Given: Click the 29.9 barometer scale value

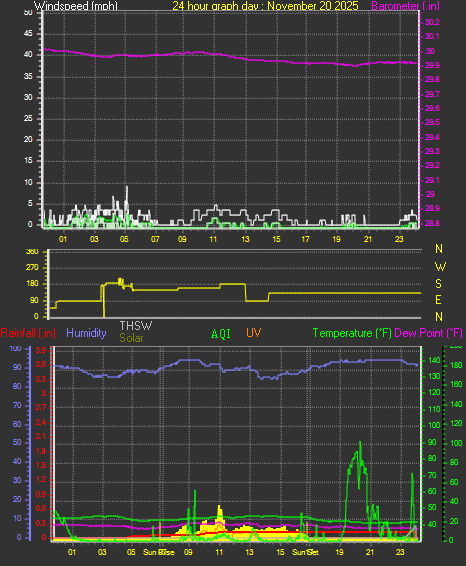Looking at the screenshot, I should tap(432, 65).
